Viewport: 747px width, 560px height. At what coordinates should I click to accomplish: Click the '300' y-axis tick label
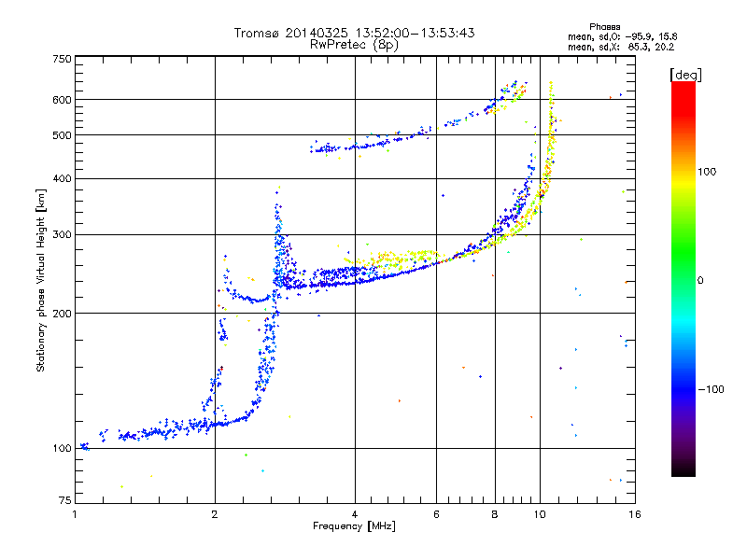[62, 235]
